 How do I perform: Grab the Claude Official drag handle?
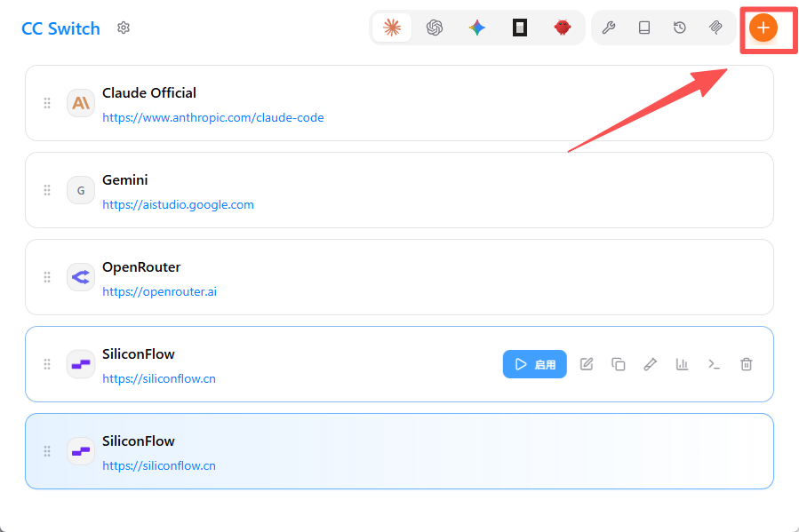click(47, 103)
